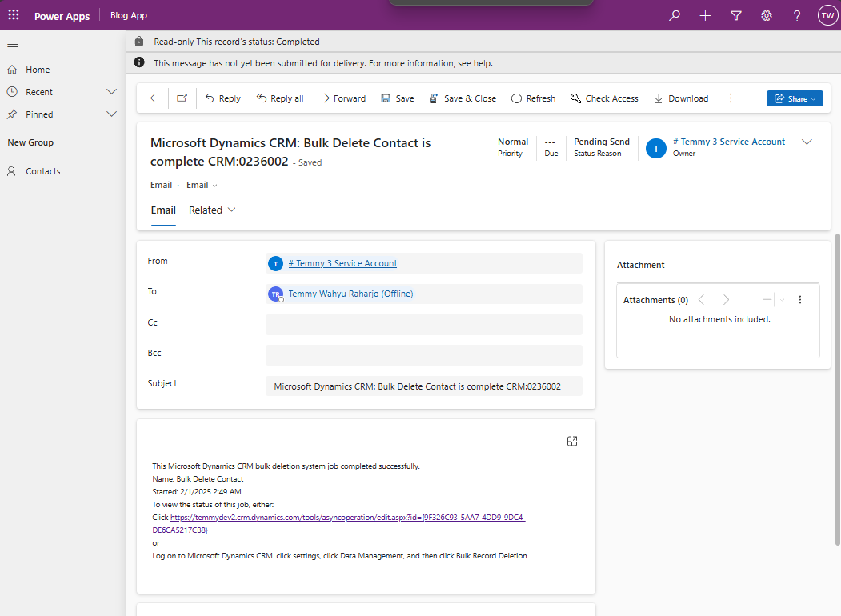Open the advanced find filter icon
Viewport: 841px width, 616px height.
tap(736, 15)
